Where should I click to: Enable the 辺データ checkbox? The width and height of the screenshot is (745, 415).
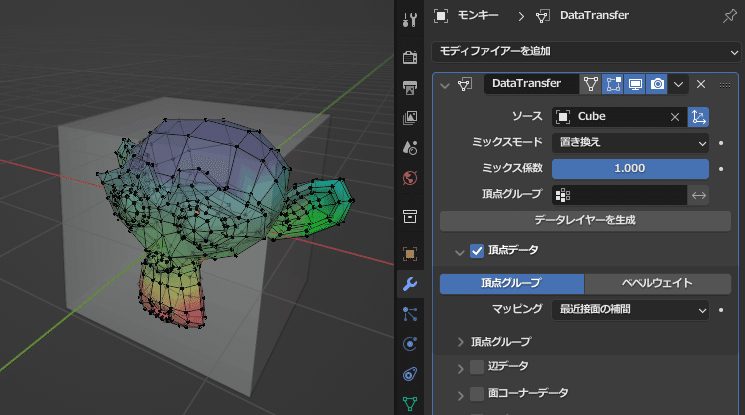coord(477,367)
